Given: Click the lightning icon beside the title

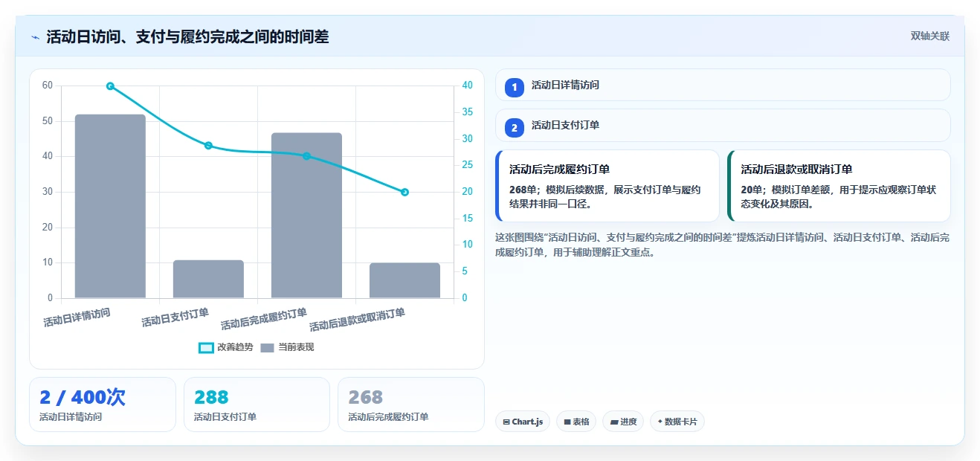Looking at the screenshot, I should coord(36,37).
